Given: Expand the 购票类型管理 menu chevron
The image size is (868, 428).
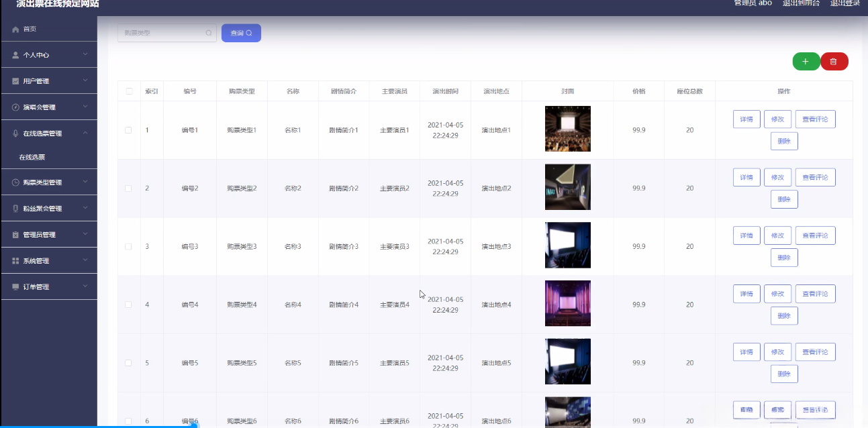Looking at the screenshot, I should click(x=85, y=182).
